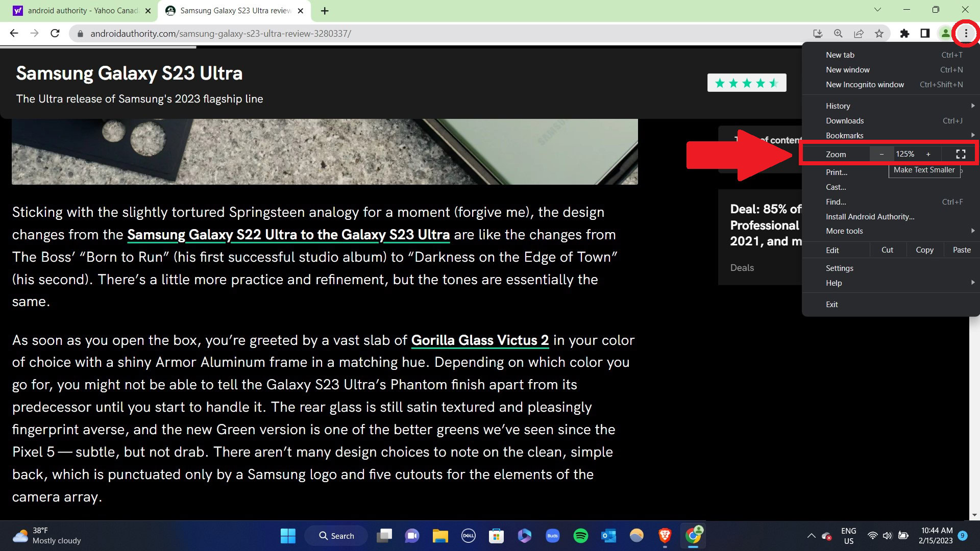Click the Chrome three-dot menu icon

966,34
